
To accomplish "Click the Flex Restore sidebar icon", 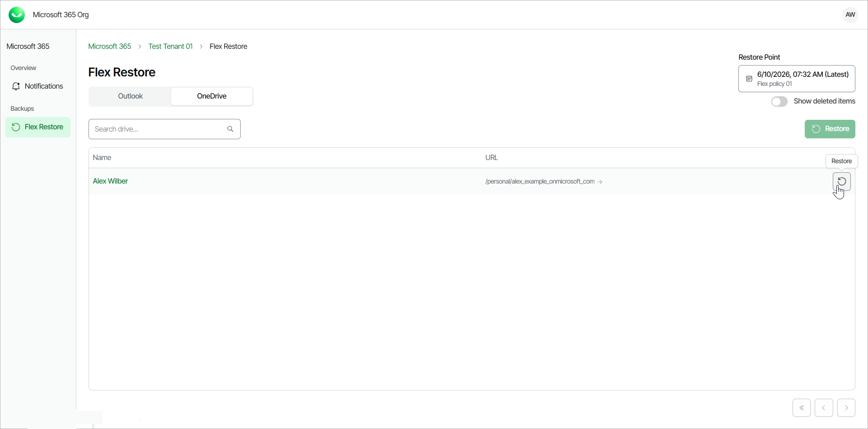I will click(16, 127).
